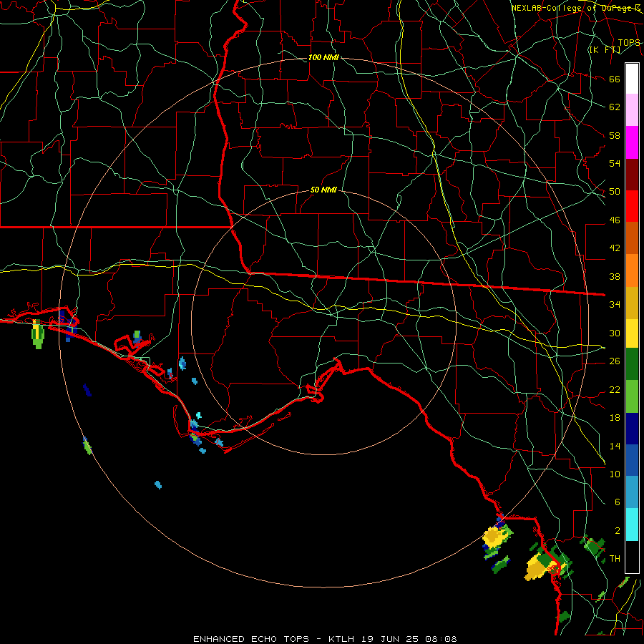Image resolution: width=644 pixels, height=644 pixels.
Task: Select the navy blue legend swatch
Action: (x=632, y=429)
